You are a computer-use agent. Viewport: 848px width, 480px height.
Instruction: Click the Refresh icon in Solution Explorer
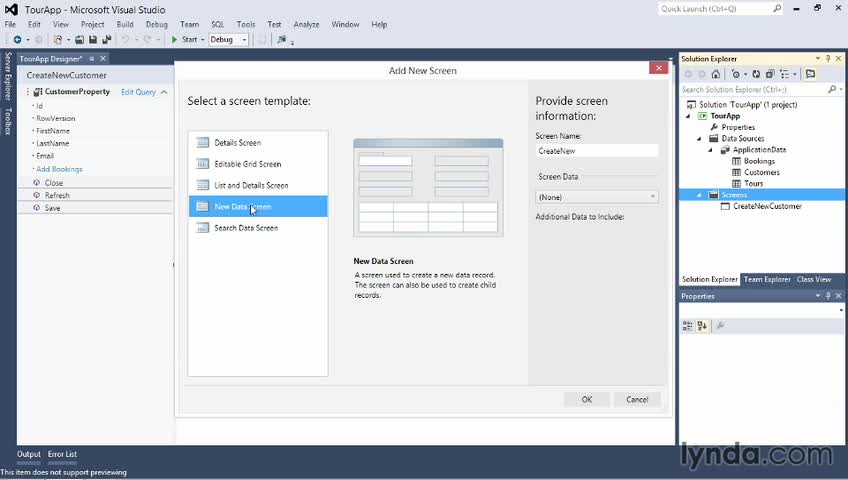(756, 74)
